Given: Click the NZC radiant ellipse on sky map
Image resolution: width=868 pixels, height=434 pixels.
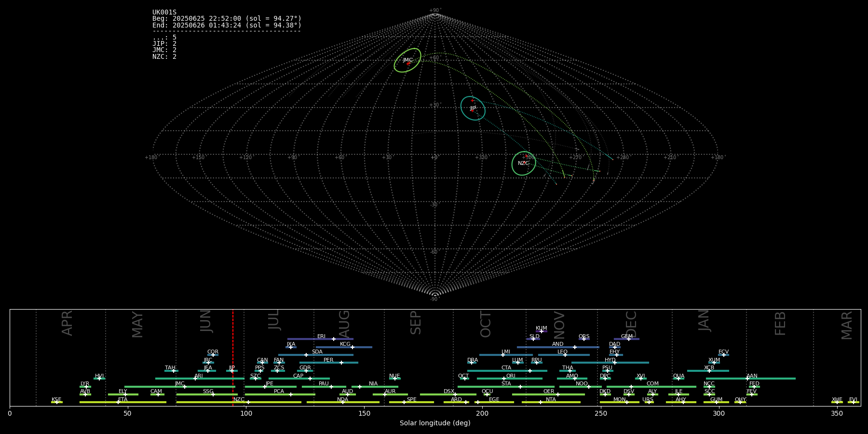Looking at the screenshot, I should [524, 163].
